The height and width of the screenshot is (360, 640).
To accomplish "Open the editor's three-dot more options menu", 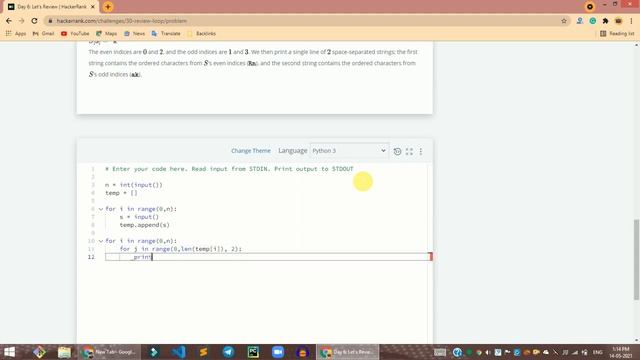I will click(x=421, y=151).
